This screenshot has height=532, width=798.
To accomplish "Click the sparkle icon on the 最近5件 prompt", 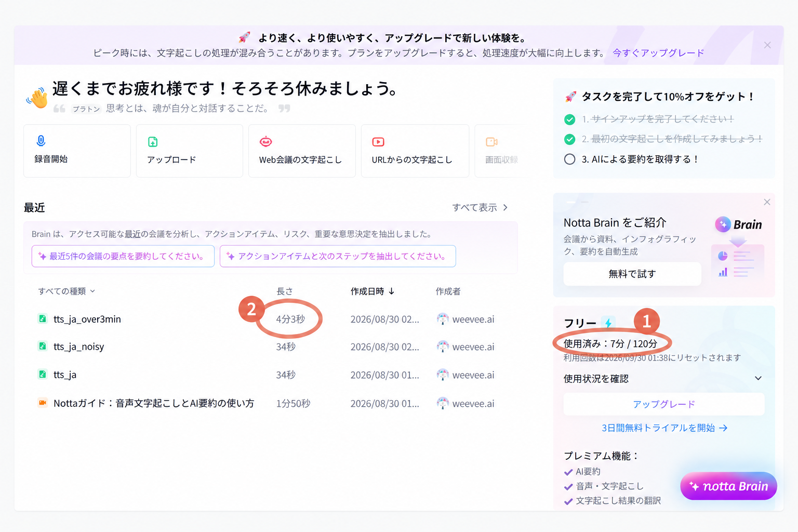I will click(42, 256).
